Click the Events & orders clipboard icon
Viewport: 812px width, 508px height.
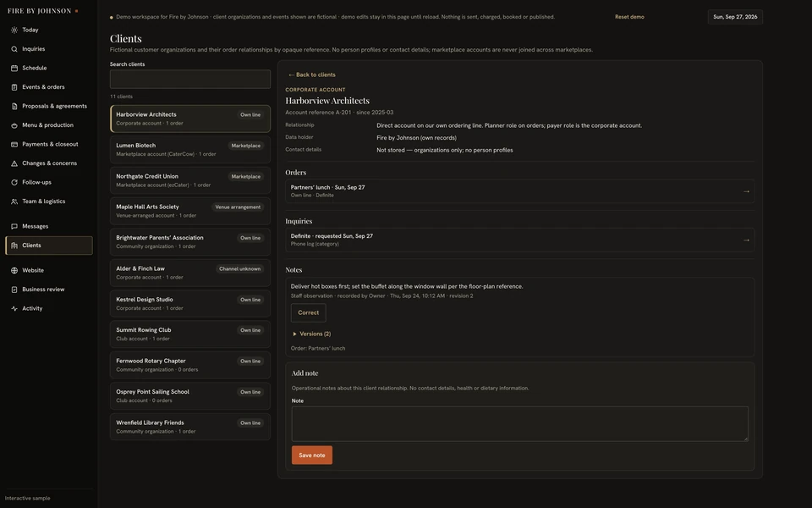14,87
